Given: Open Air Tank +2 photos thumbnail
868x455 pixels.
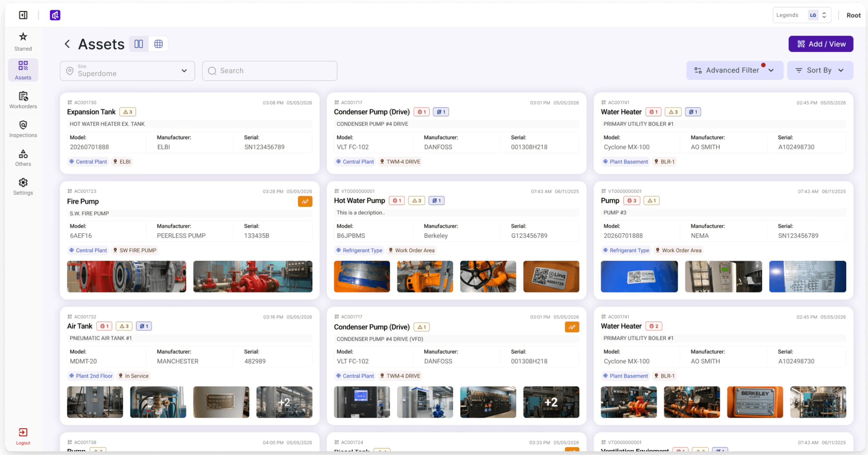Looking at the screenshot, I should point(284,402).
